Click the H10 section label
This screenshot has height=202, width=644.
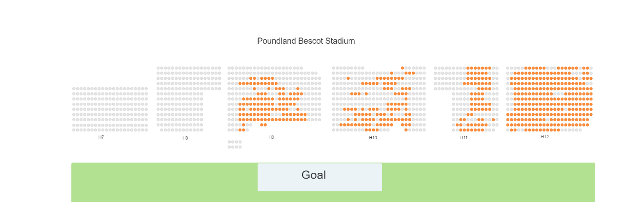(x=373, y=138)
